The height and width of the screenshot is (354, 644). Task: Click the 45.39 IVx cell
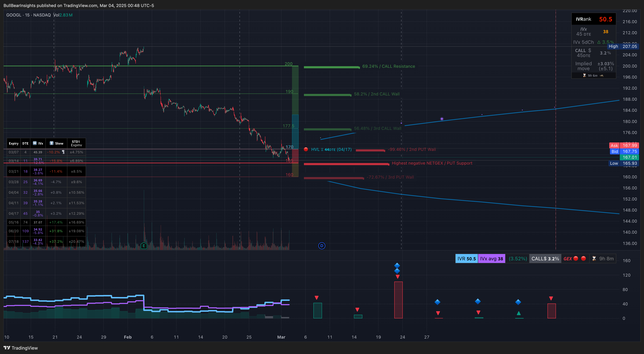tap(38, 152)
